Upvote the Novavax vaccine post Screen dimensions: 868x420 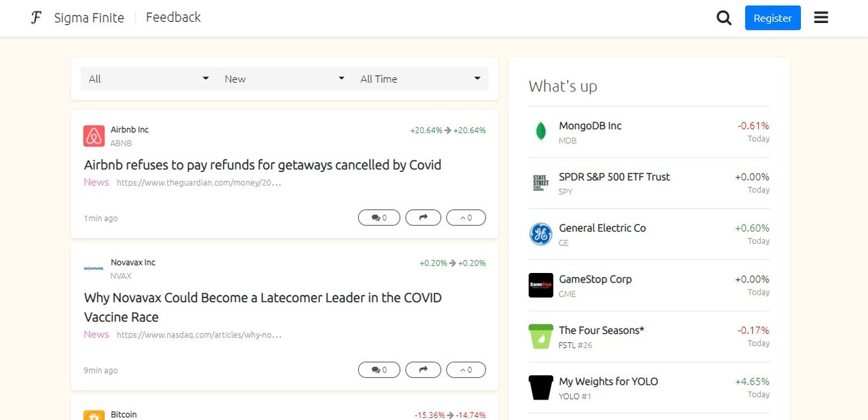[466, 370]
